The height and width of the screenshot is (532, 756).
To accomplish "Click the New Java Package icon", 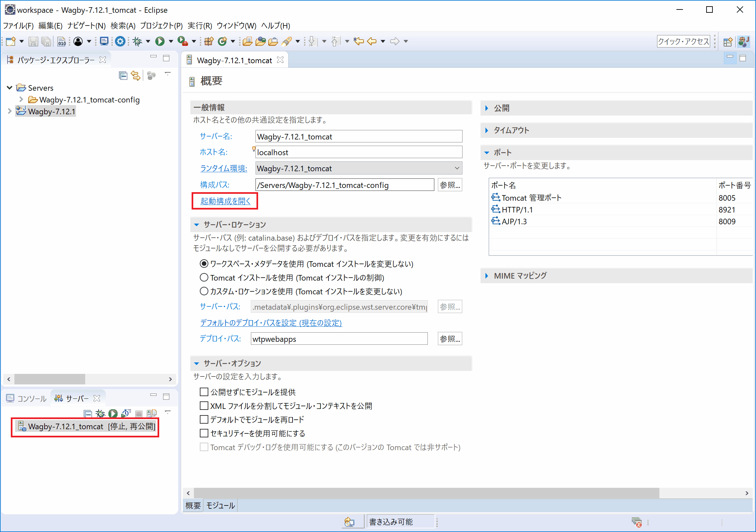I will (209, 41).
